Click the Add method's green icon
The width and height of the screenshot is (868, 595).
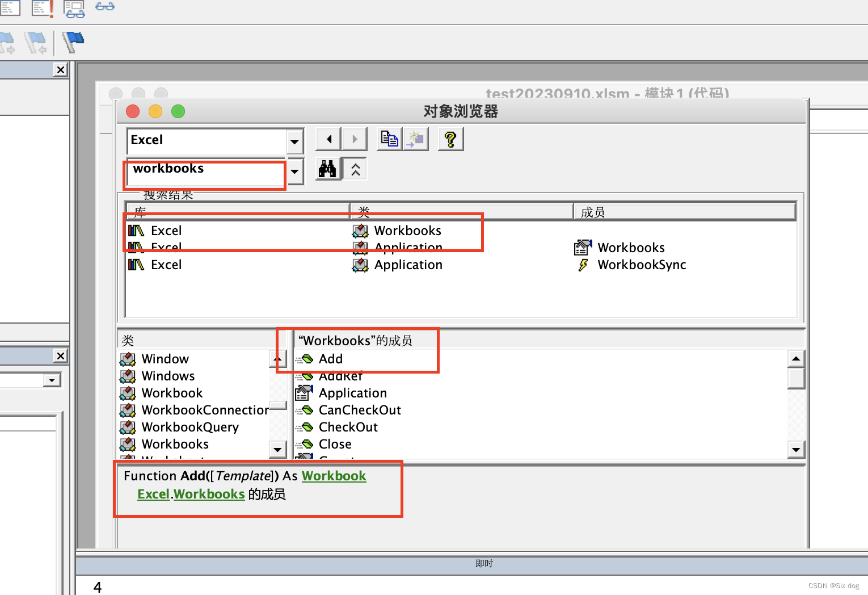pos(305,359)
